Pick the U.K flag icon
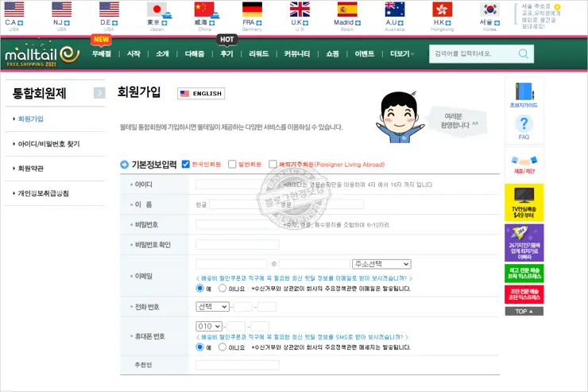 point(300,10)
